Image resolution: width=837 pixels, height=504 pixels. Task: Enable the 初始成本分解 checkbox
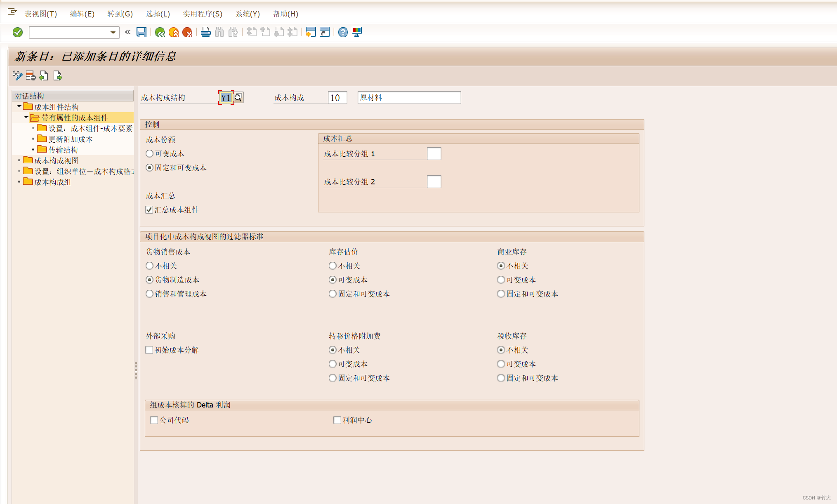(149, 350)
